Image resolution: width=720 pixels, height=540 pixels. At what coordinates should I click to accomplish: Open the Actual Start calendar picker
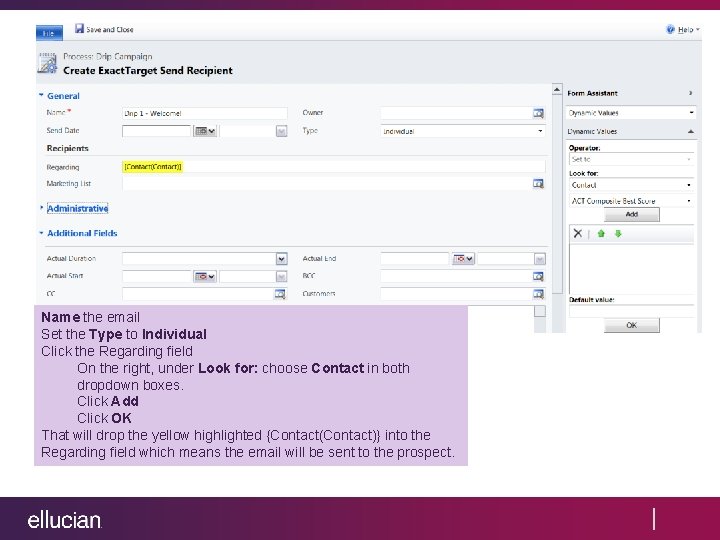[205, 276]
